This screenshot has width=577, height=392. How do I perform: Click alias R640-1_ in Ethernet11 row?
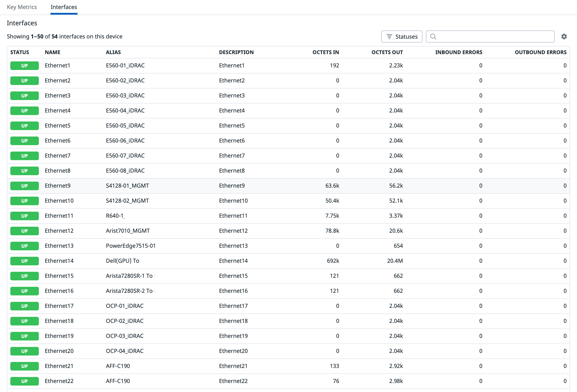tap(115, 216)
